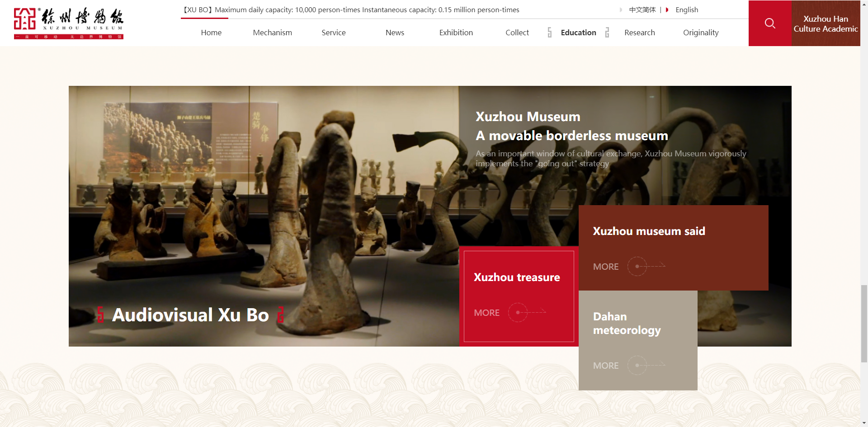Open the Xuzhou treasure card
The width and height of the screenshot is (868, 427).
pyautogui.click(x=519, y=296)
